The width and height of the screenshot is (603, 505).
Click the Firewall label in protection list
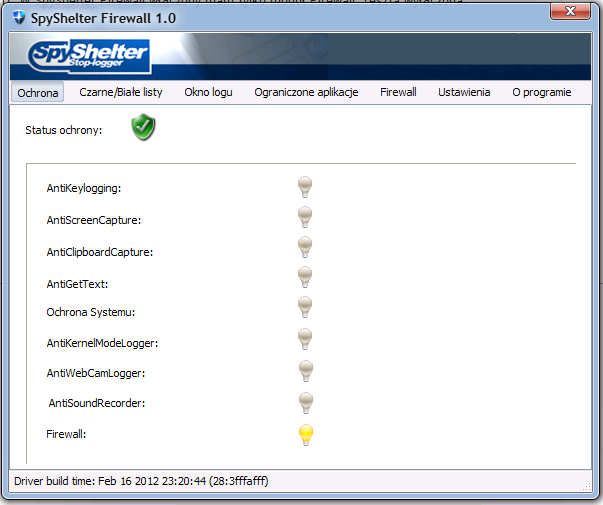pos(66,434)
